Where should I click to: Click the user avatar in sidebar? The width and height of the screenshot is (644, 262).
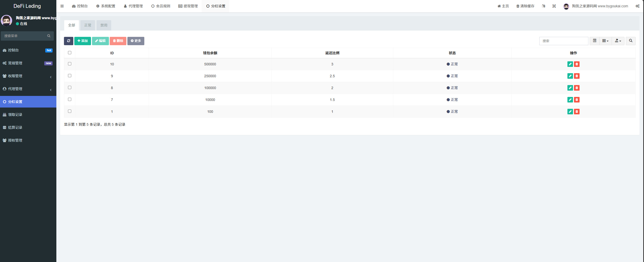click(x=7, y=21)
